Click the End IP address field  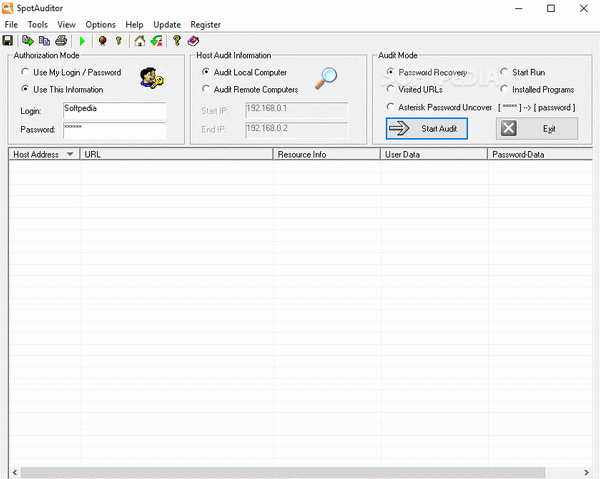(297, 130)
